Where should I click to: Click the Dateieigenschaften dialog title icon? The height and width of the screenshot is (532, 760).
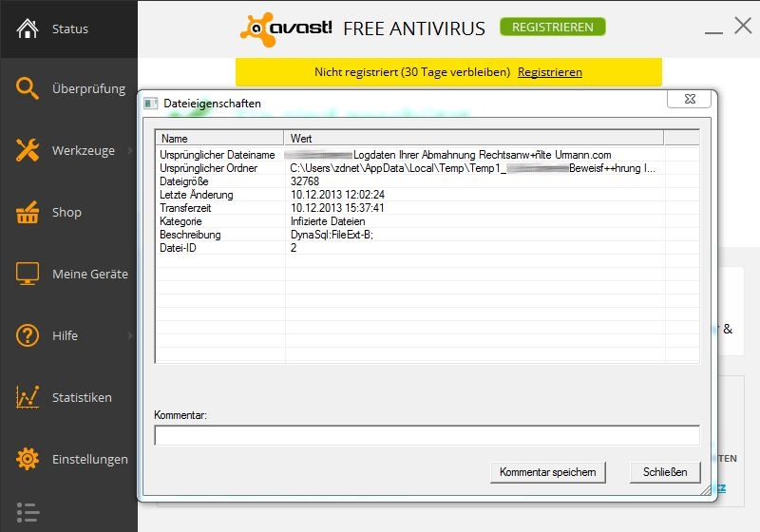tap(151, 104)
